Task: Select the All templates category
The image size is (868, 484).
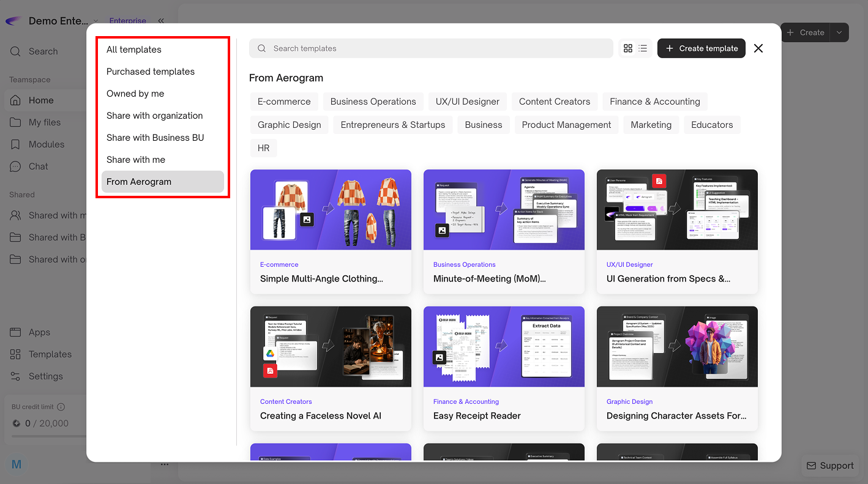Action: click(134, 50)
